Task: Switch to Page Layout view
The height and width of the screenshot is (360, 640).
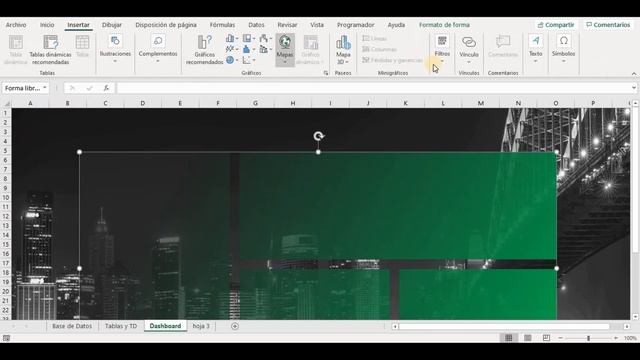Action: (527, 338)
